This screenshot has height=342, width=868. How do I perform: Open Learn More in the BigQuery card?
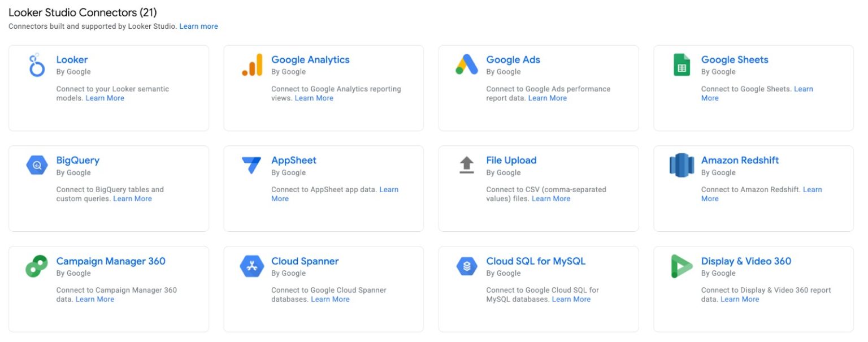tap(132, 199)
